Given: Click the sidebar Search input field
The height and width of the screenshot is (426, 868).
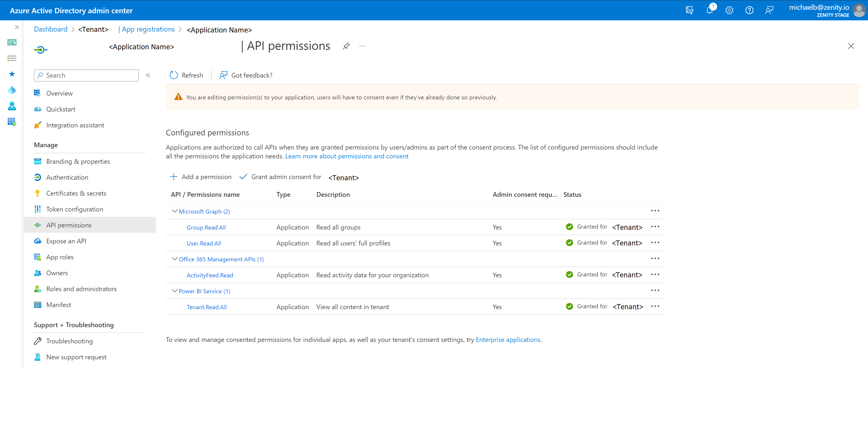Looking at the screenshot, I should pos(90,76).
